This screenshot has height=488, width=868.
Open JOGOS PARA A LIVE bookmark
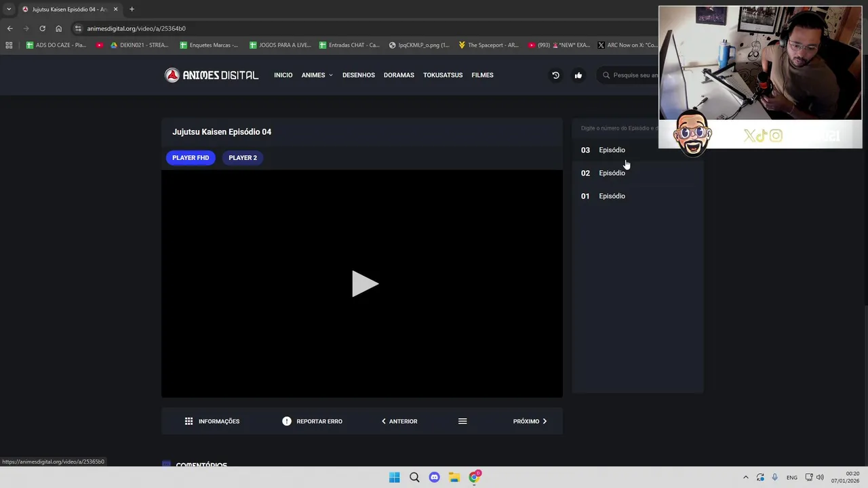[x=280, y=45]
